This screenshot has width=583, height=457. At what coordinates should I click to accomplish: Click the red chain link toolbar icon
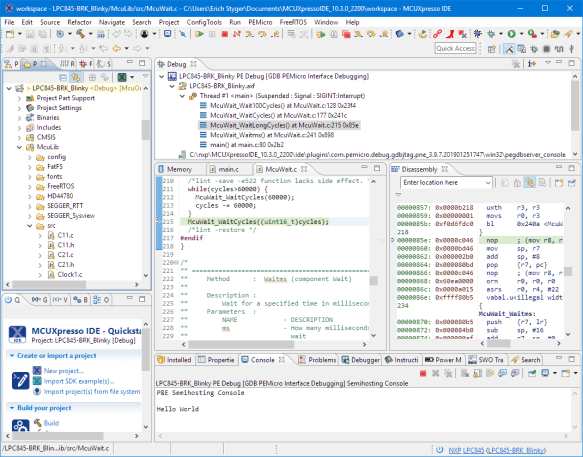tap(437, 34)
